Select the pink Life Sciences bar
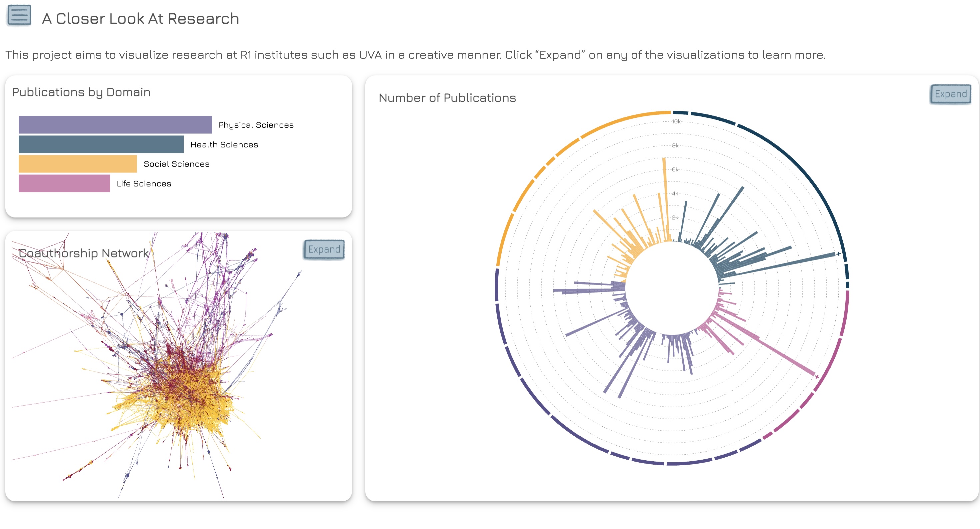 [x=64, y=183]
